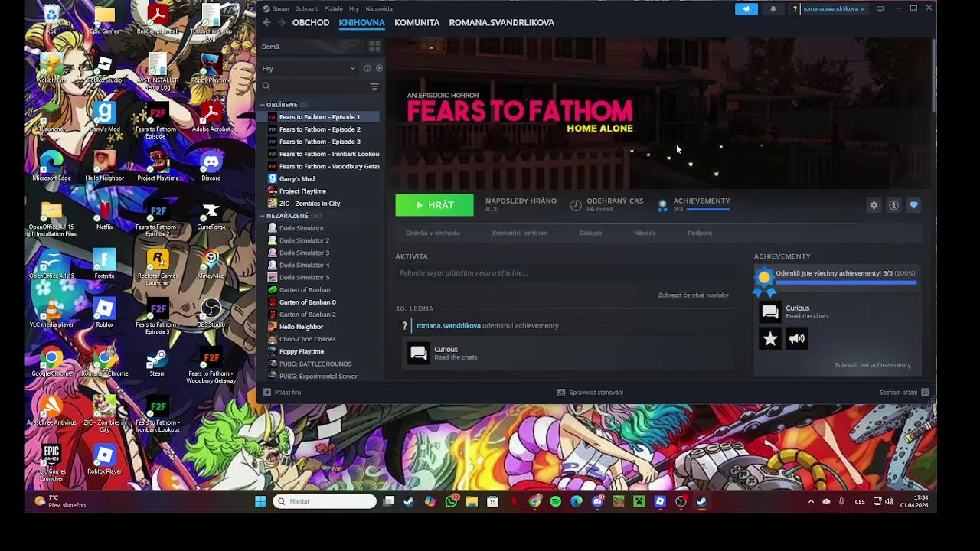Click Zobrazit čerstvé novinky
This screenshot has width=980, height=551.
[x=693, y=295]
